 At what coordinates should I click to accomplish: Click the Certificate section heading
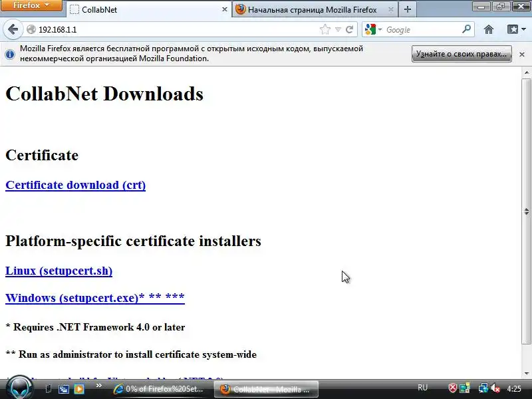pos(42,155)
